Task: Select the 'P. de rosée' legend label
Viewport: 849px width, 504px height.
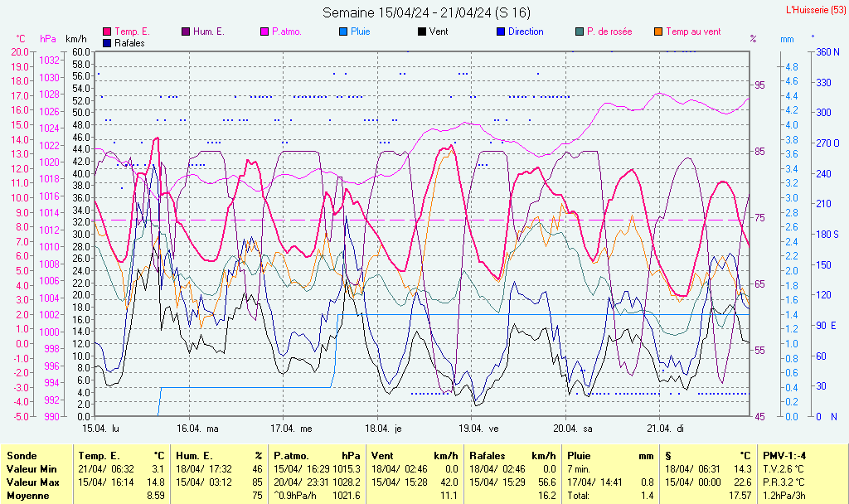Action: [x=609, y=32]
